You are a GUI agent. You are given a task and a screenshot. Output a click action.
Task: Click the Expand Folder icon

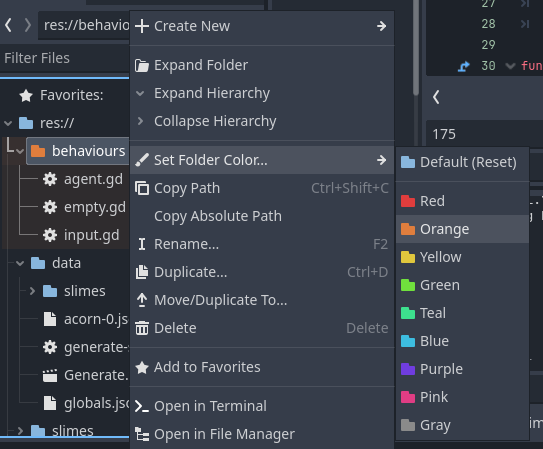tap(142, 65)
